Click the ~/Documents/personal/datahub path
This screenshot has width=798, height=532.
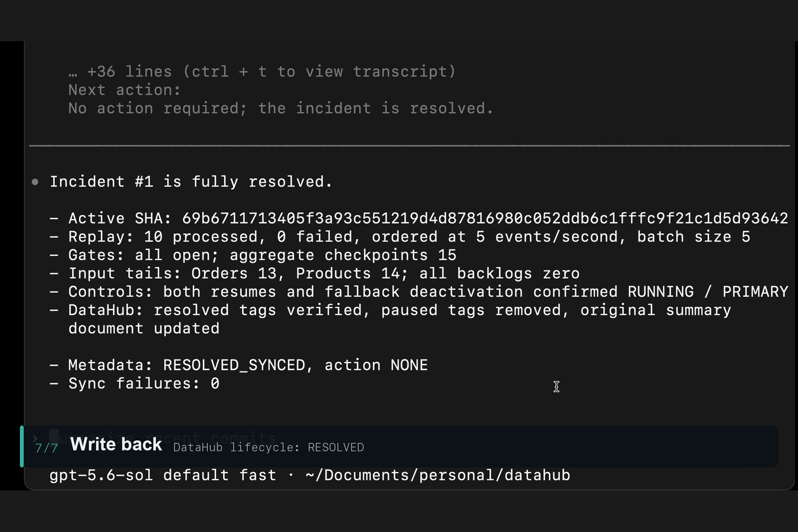(x=438, y=475)
